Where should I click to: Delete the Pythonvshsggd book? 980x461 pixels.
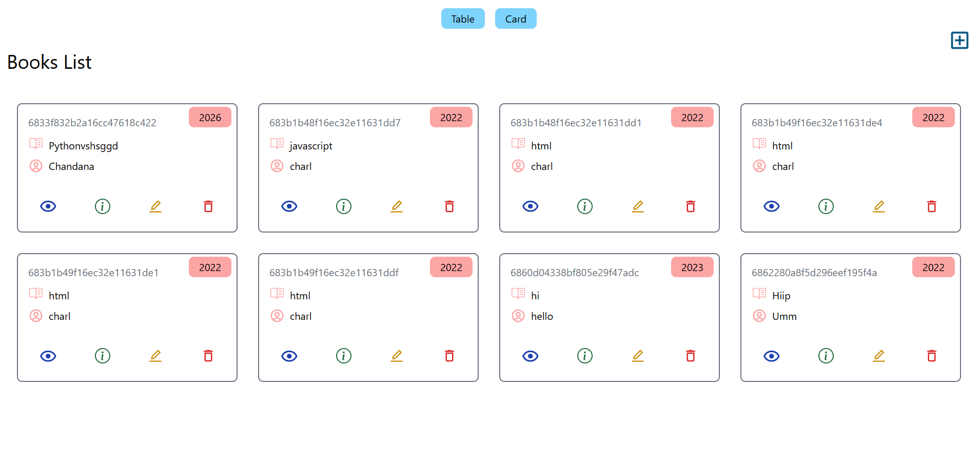[x=208, y=206]
